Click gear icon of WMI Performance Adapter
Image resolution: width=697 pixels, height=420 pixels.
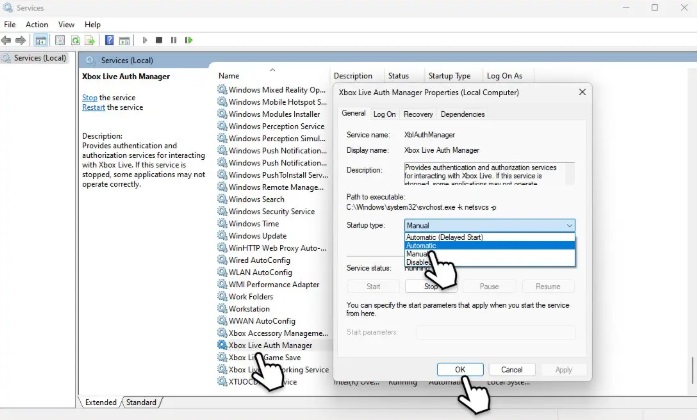point(222,284)
